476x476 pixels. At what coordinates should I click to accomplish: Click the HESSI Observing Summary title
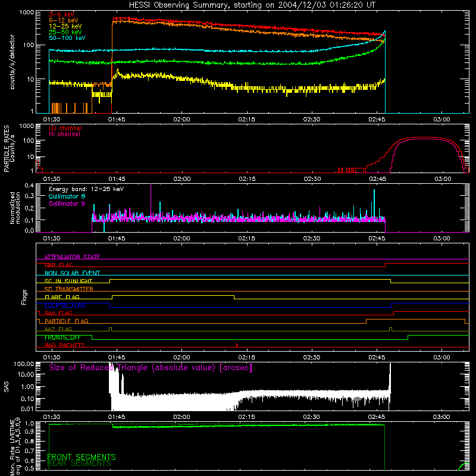click(252, 5)
